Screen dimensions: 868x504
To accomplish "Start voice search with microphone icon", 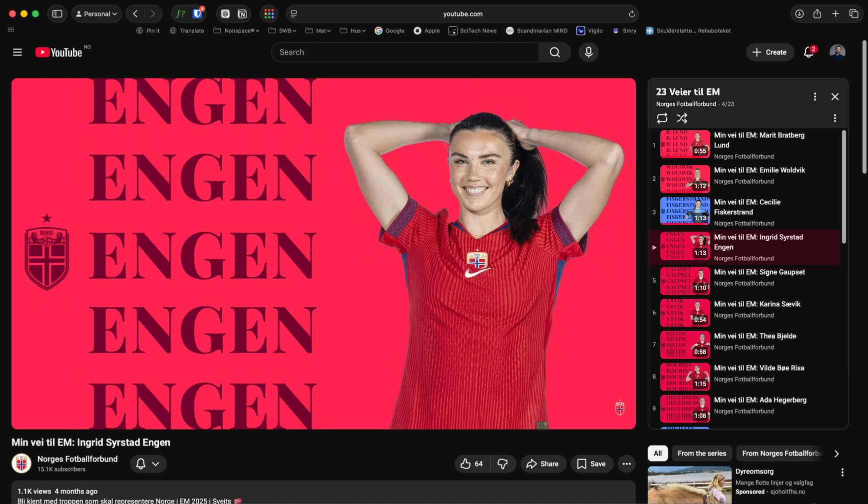I will tap(588, 52).
